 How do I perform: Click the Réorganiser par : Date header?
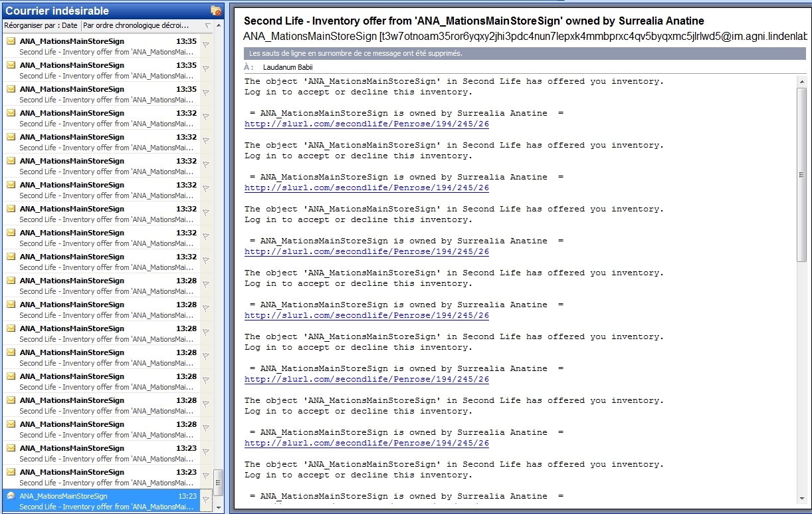[x=41, y=25]
